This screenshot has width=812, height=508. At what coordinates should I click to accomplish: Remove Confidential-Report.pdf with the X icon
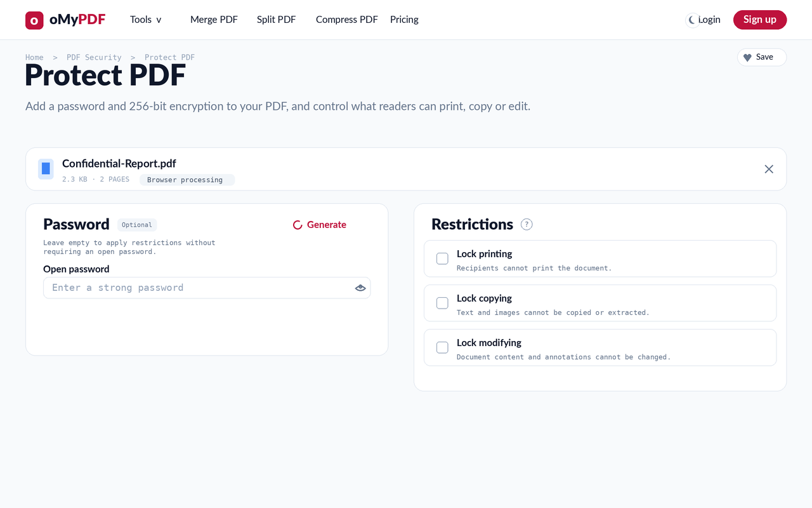(769, 169)
